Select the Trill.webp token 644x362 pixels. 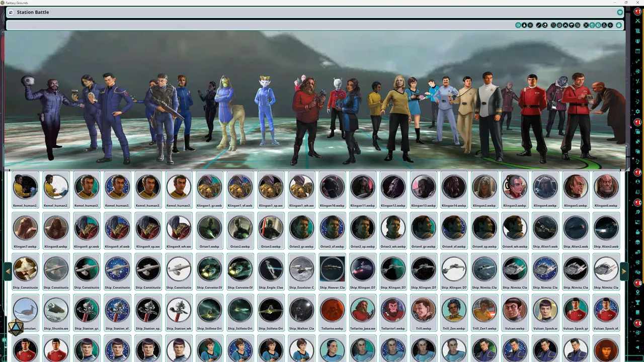423,313
